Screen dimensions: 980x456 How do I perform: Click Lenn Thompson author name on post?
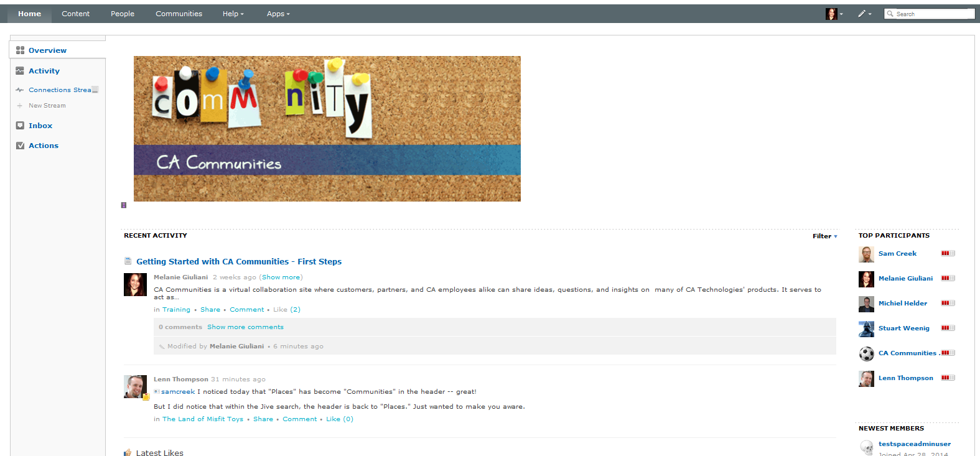[181, 379]
